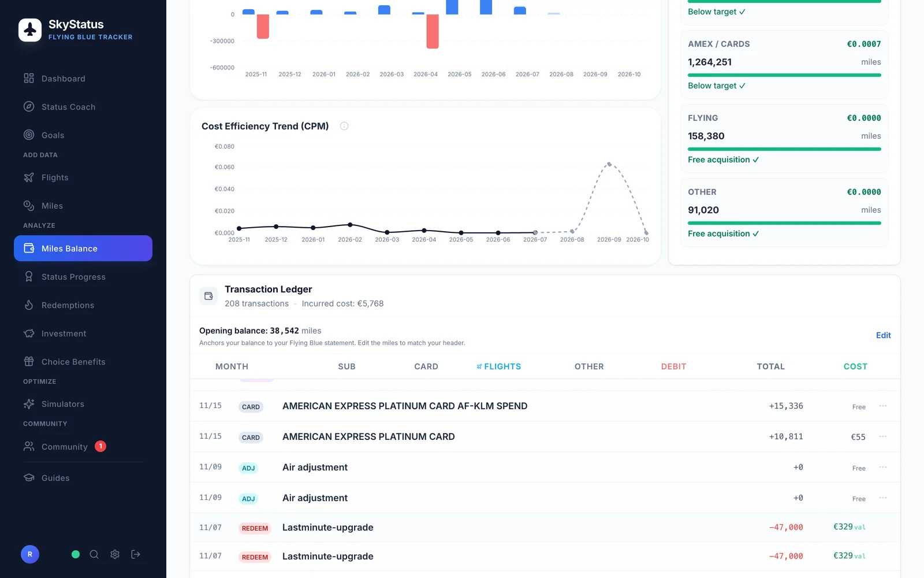Click the SkyStatus airplane logo

[30, 30]
